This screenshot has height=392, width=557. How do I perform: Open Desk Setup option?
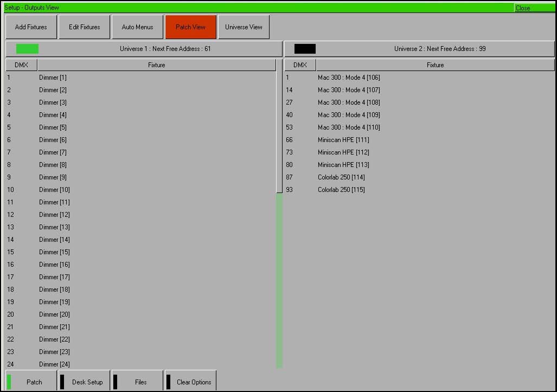(85, 382)
